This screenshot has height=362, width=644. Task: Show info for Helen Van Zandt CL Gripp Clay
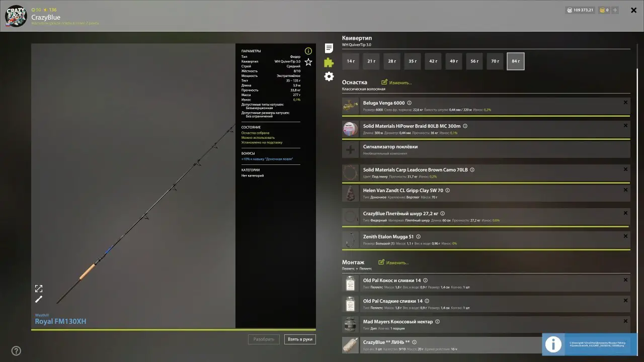pyautogui.click(x=447, y=191)
